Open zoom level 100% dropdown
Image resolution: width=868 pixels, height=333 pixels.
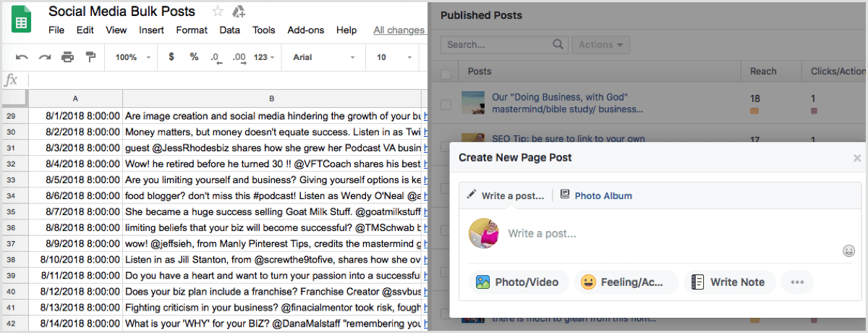133,57
